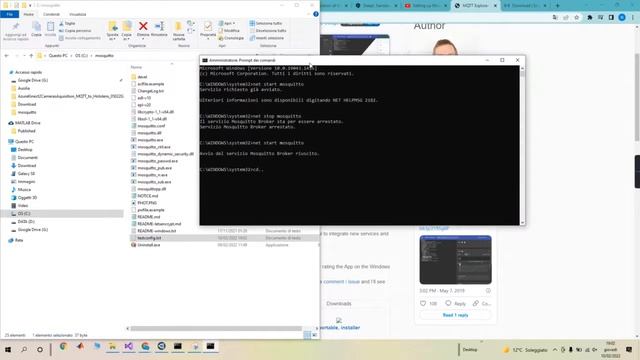This screenshot has height=360, width=640.
Task: Pin with Aggiungi ad Accesso rapido icon
Action: click(x=16, y=27)
